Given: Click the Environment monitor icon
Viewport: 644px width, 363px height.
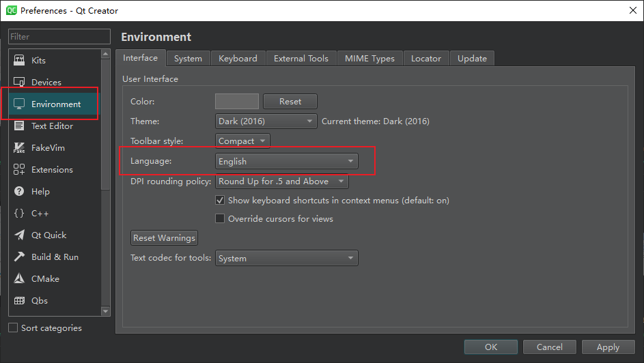Looking at the screenshot, I should (19, 104).
